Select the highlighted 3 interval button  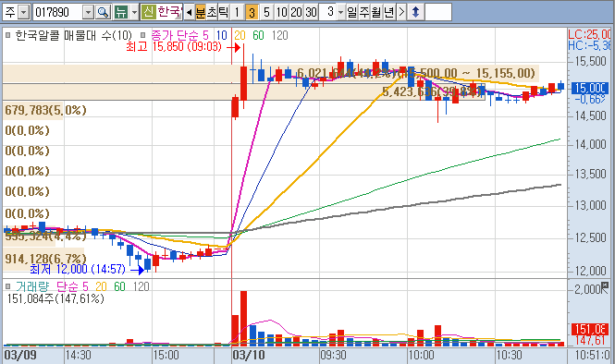(252, 12)
